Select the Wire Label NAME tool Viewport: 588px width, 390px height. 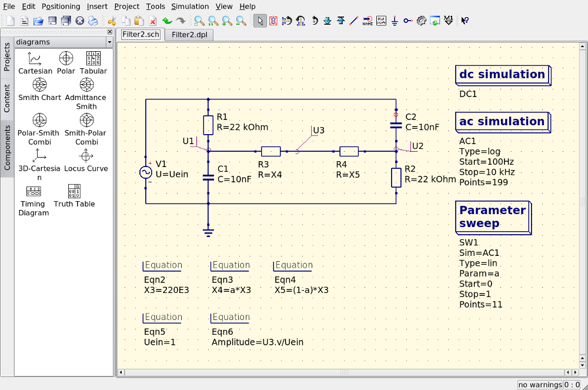click(x=367, y=21)
